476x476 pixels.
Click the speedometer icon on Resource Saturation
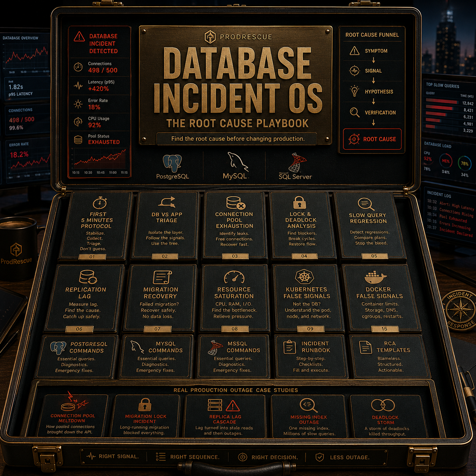pyautogui.click(x=234, y=277)
